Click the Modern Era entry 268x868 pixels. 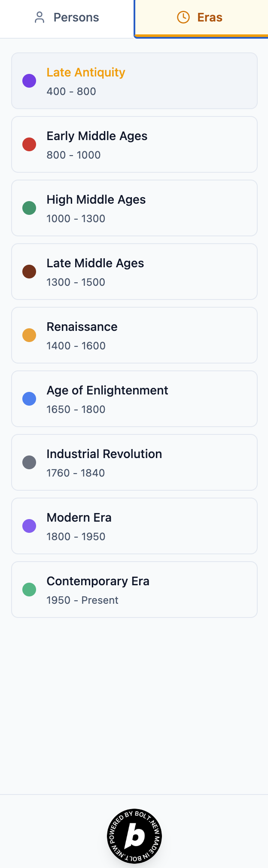[134, 526]
